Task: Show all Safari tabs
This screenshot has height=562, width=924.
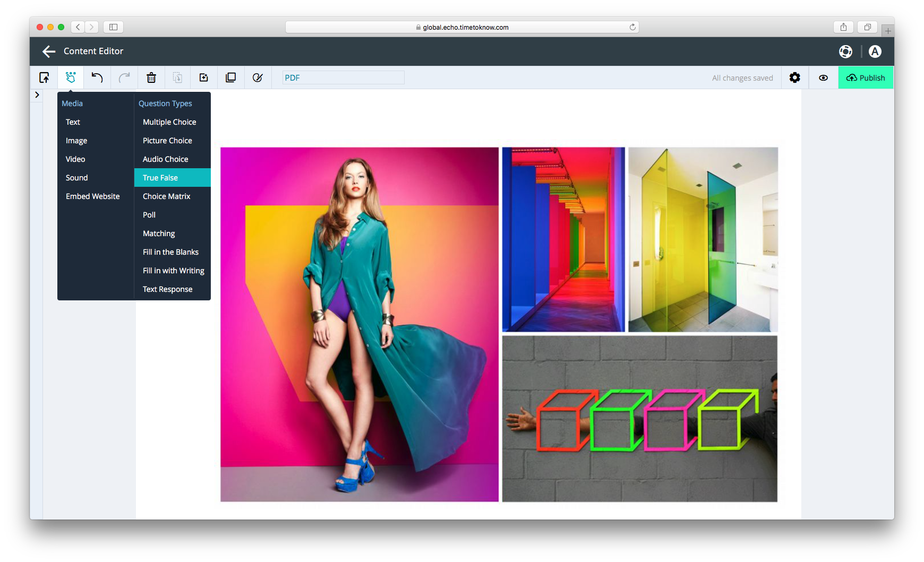Action: coord(867,27)
